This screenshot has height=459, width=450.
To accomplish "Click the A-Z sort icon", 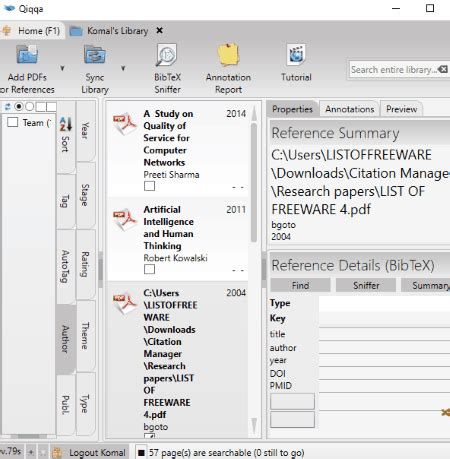I will 66,124.
